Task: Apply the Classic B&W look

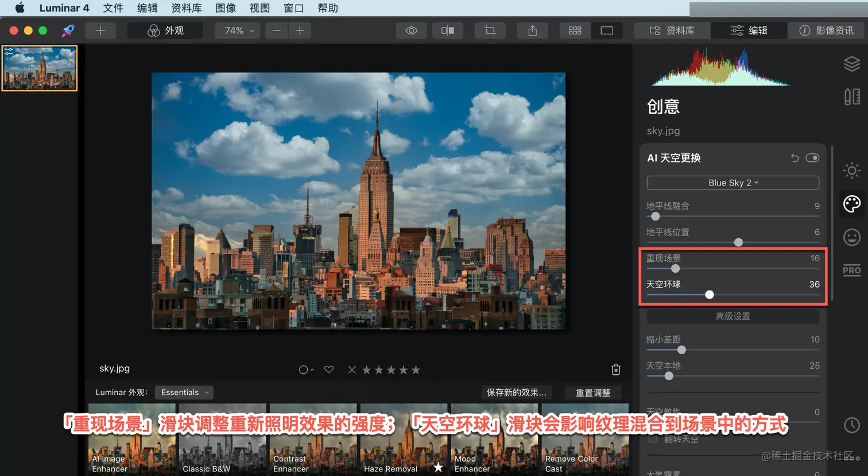Action: tap(223, 440)
